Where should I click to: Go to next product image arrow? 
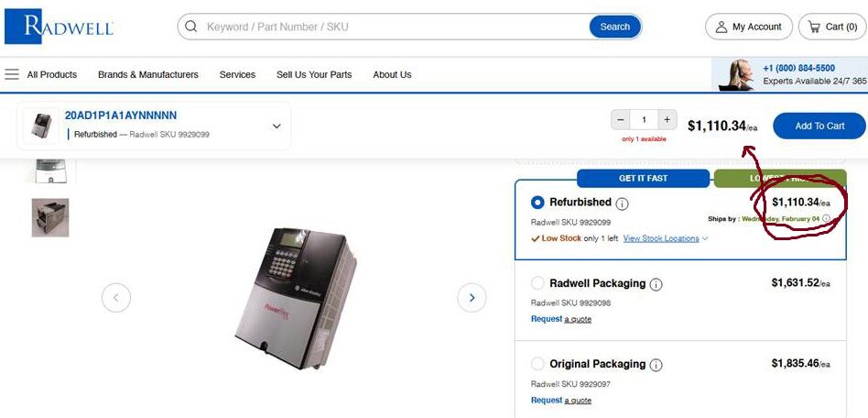tap(472, 297)
